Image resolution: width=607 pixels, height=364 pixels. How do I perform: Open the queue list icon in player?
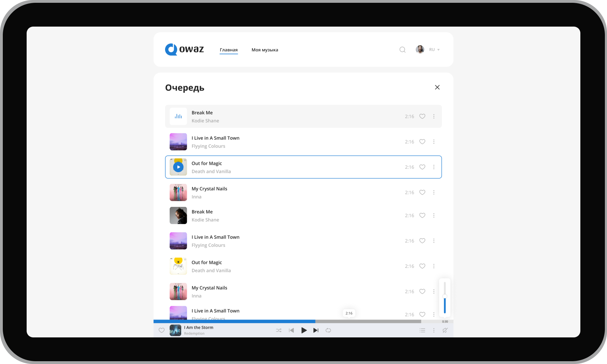422,330
